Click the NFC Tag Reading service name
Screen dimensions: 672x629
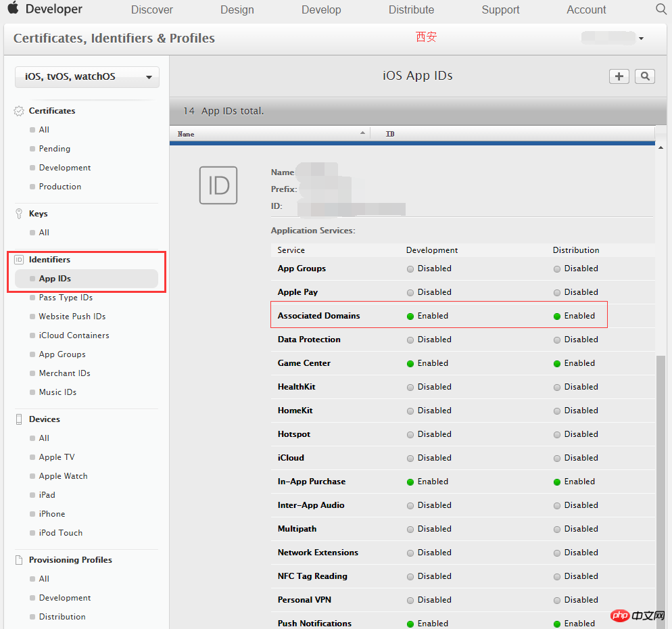point(312,576)
